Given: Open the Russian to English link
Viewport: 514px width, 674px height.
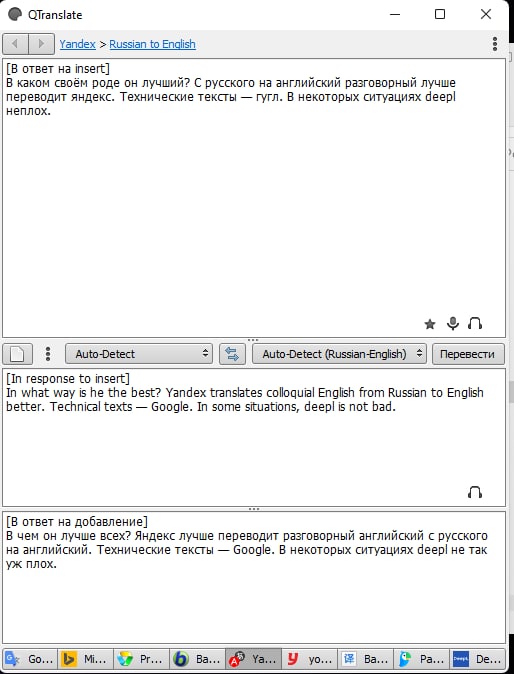Looking at the screenshot, I should tap(153, 44).
